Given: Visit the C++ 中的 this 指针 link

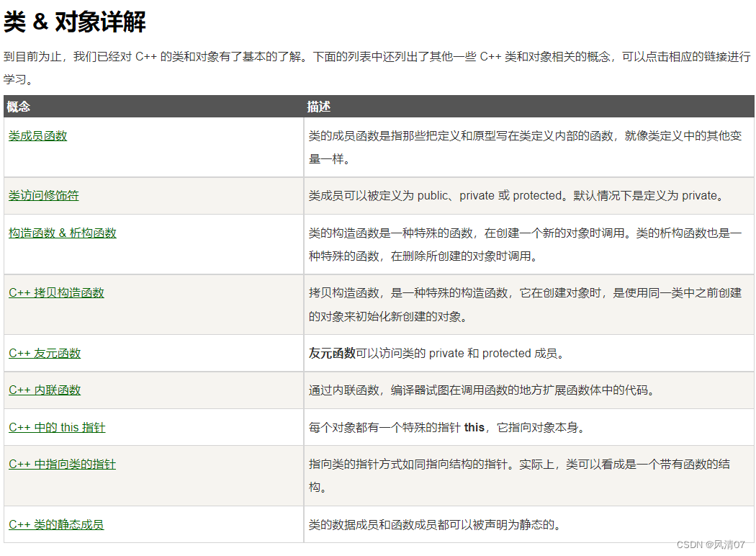Looking at the screenshot, I should click(x=57, y=427).
